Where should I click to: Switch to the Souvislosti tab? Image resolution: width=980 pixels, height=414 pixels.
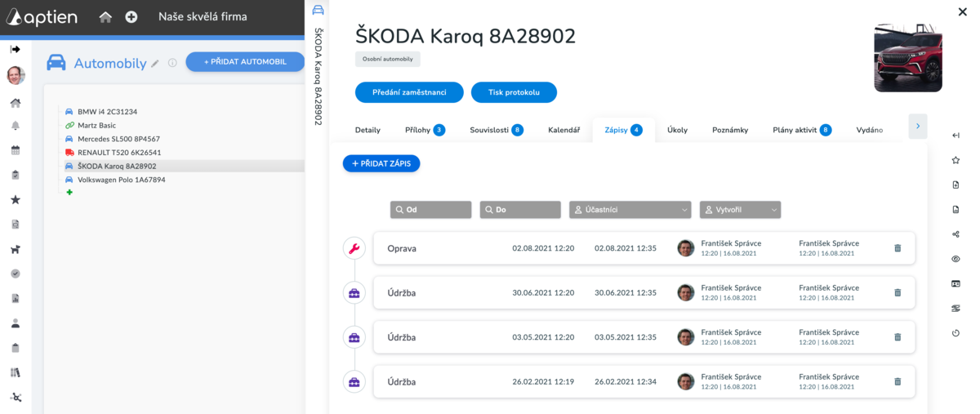(x=496, y=130)
